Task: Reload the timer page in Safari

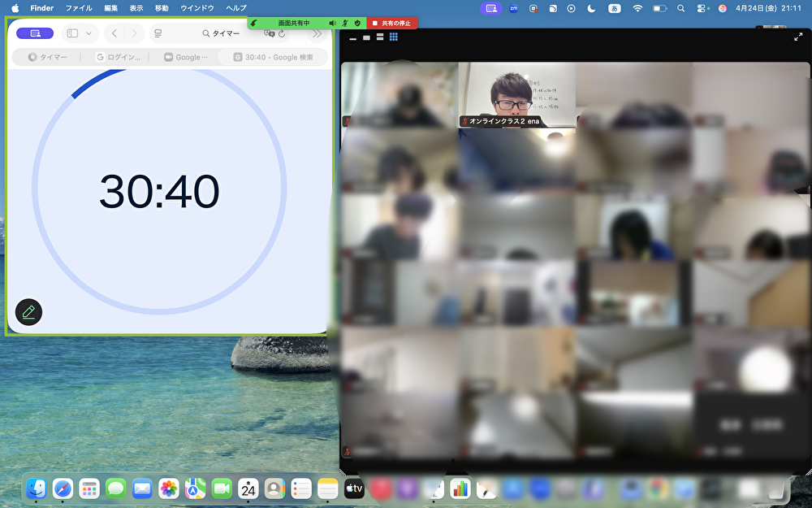Action: 283,33
